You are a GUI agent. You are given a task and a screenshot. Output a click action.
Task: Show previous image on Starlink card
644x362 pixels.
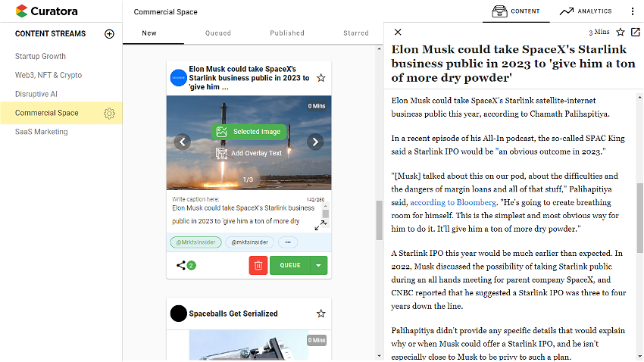(x=183, y=142)
